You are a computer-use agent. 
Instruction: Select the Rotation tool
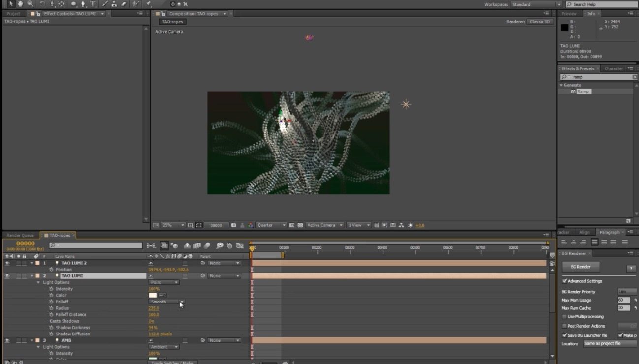click(43, 4)
